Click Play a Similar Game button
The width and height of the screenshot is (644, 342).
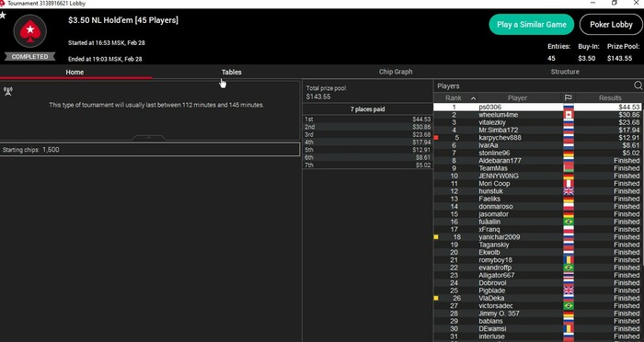pos(532,25)
